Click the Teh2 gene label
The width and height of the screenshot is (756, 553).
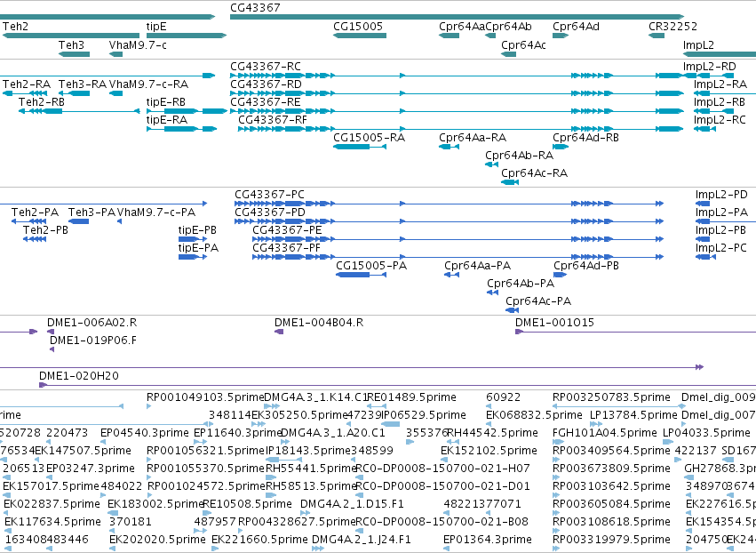[x=15, y=26]
